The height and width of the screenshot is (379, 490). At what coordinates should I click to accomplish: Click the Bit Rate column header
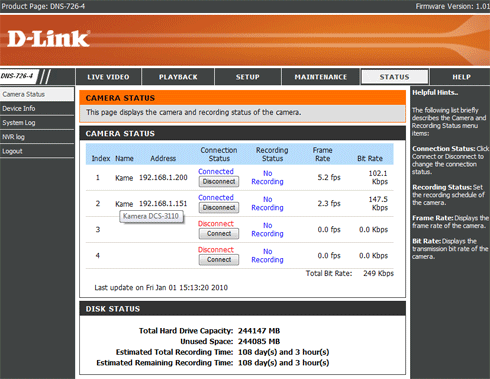point(370,159)
